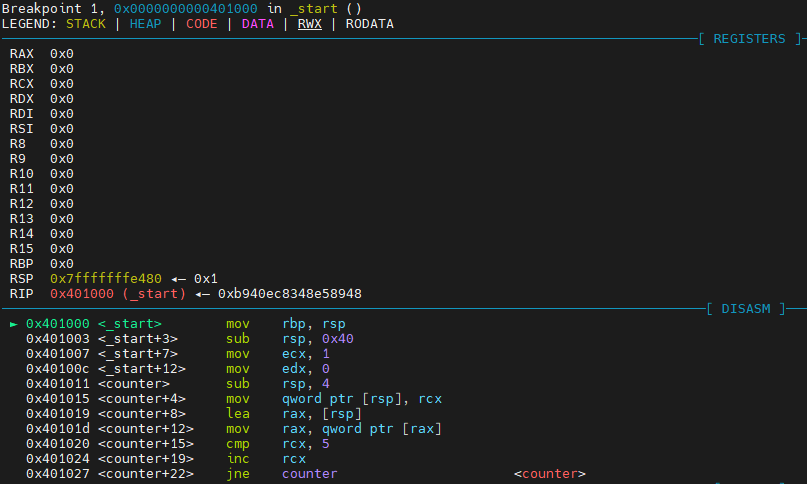Click the breakpoint address 0x0000000000401000
Viewport: 807px width, 484px height.
coord(185,9)
